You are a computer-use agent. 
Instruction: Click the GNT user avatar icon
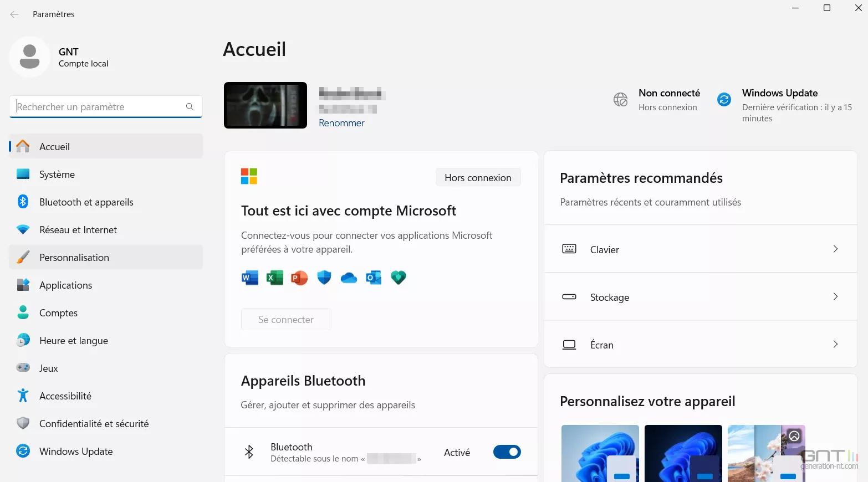[x=29, y=57]
